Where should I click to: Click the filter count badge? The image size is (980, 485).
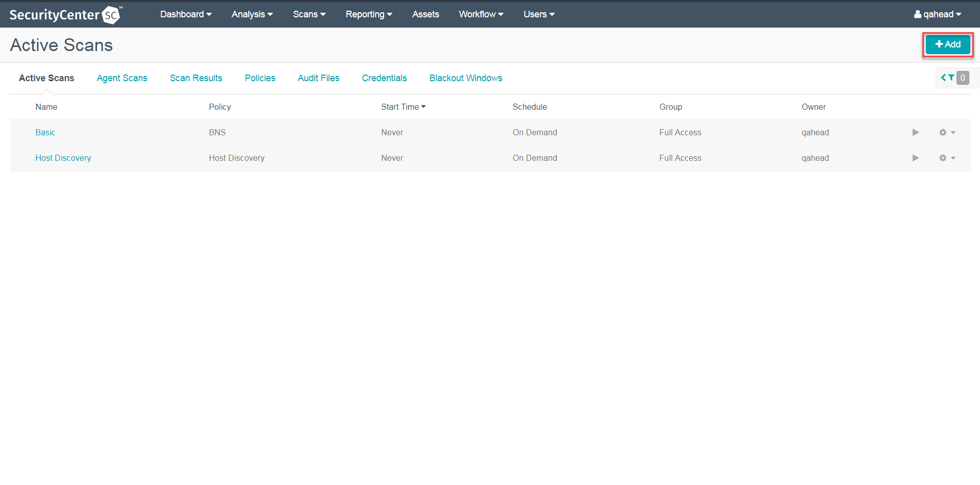963,78
